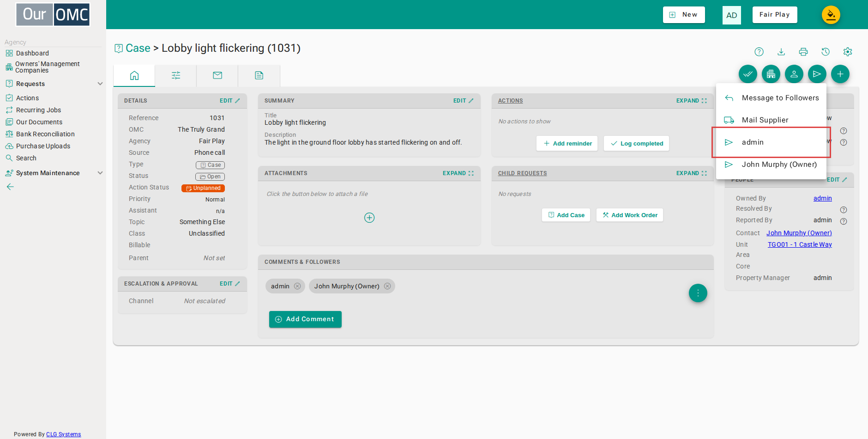Image resolution: width=868 pixels, height=439 pixels.
Task: Expand the System Maintenance sidebar section
Action: (x=100, y=173)
